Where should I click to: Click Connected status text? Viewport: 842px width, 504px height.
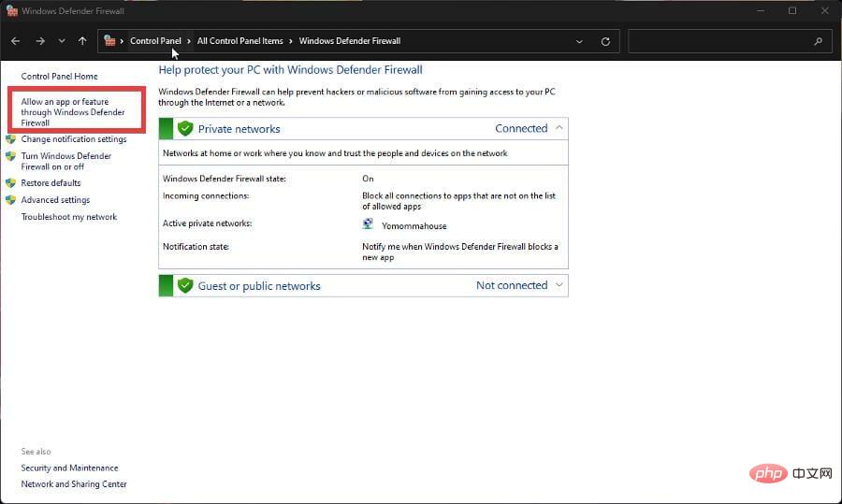(x=521, y=128)
